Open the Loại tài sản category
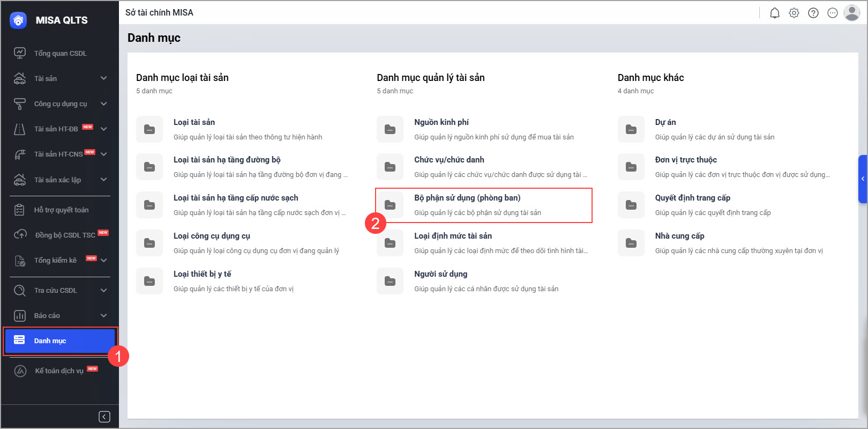The image size is (868, 429). point(194,122)
